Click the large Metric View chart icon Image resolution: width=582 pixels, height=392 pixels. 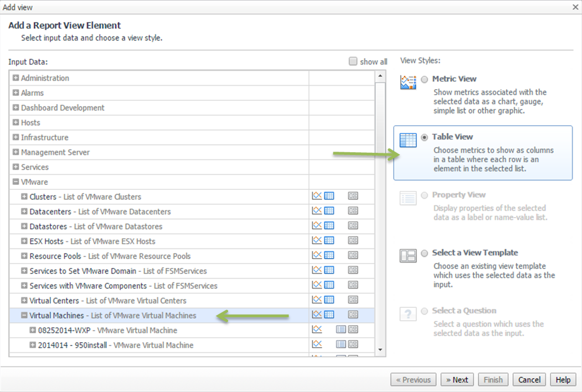point(408,82)
